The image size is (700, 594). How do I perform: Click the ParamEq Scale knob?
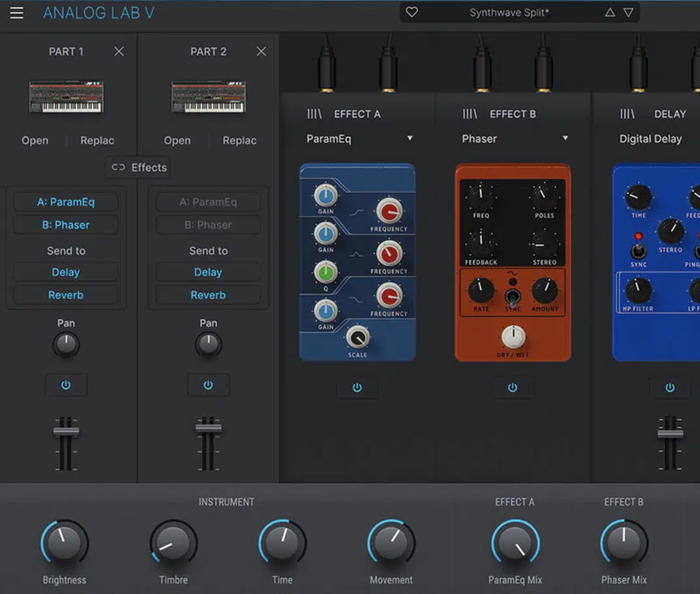click(358, 338)
